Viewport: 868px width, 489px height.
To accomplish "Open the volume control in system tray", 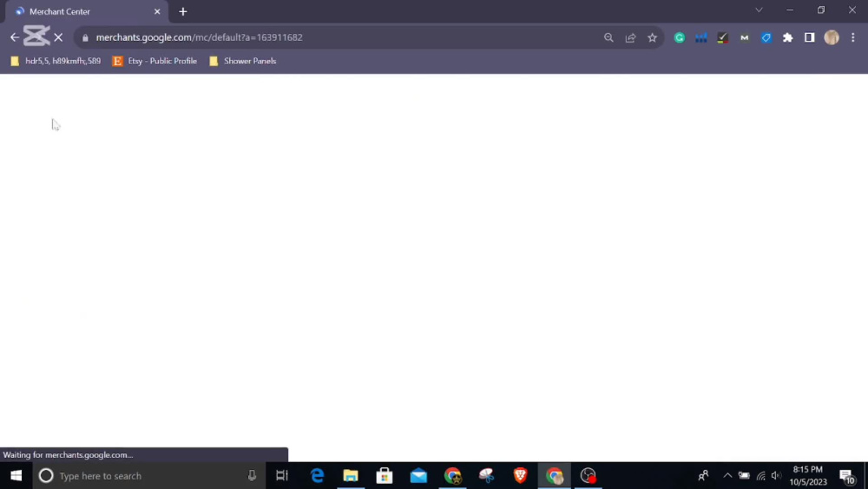I will point(777,476).
